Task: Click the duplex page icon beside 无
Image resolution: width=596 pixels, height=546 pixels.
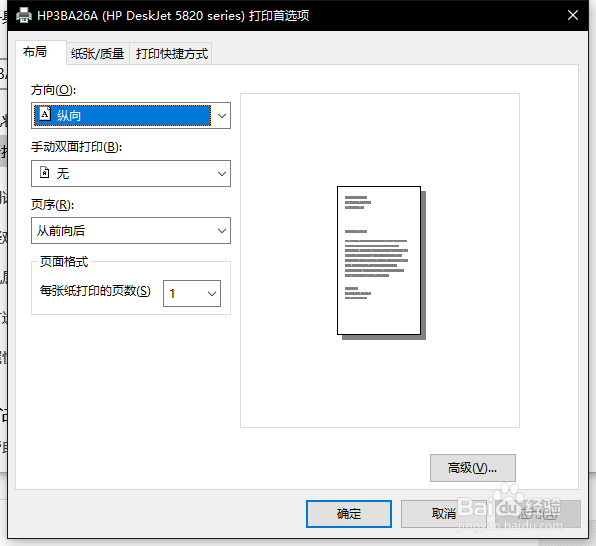Action: [44, 173]
